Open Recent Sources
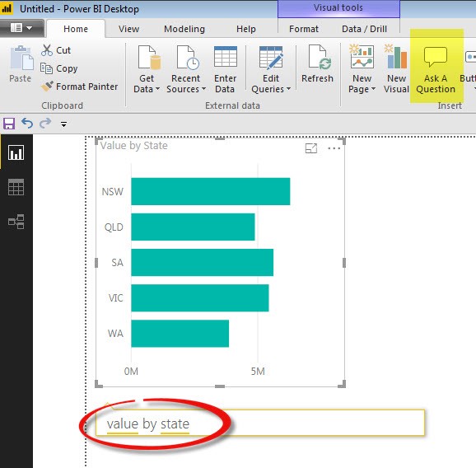476x468 pixels. click(x=186, y=69)
